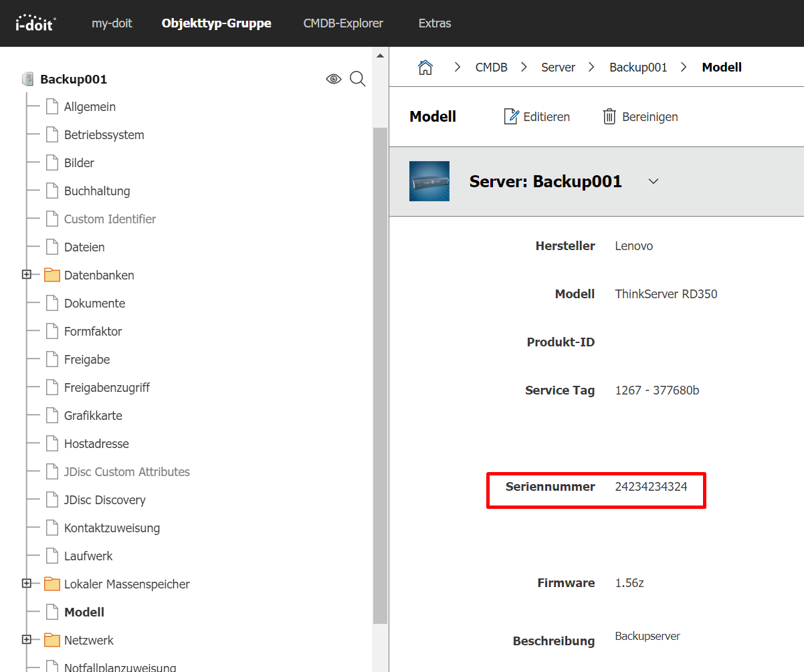The width and height of the screenshot is (804, 672).
Task: Toggle the eye visibility icon
Action: pyautogui.click(x=334, y=80)
